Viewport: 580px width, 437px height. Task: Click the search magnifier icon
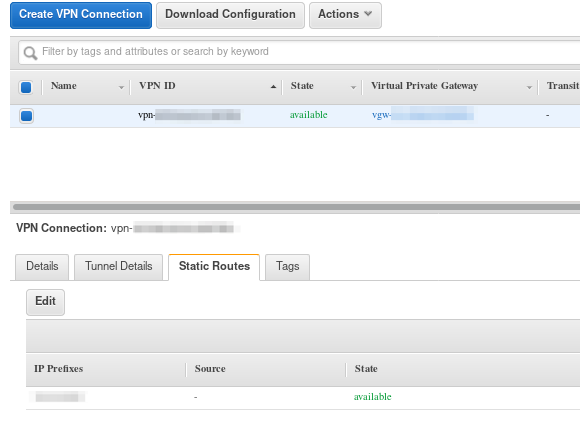point(30,53)
